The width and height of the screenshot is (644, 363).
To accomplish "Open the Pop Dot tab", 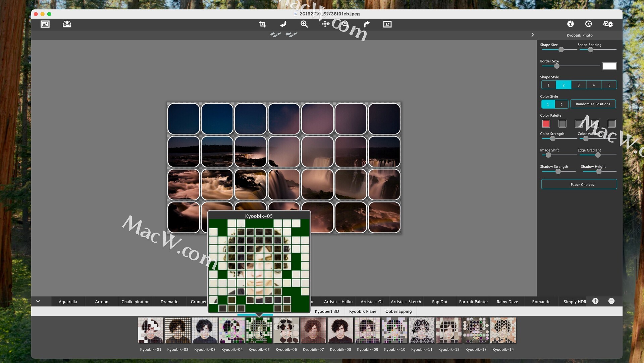I will (x=440, y=302).
